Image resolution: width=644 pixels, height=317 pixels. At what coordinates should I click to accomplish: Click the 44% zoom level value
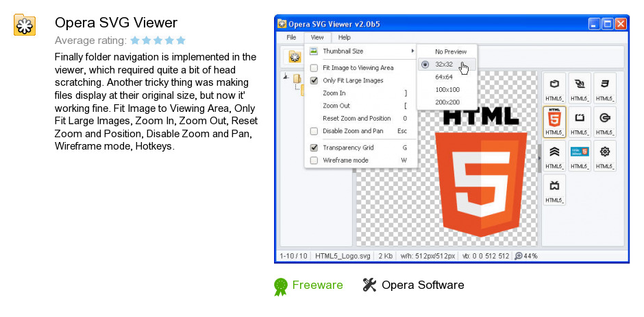tap(531, 256)
